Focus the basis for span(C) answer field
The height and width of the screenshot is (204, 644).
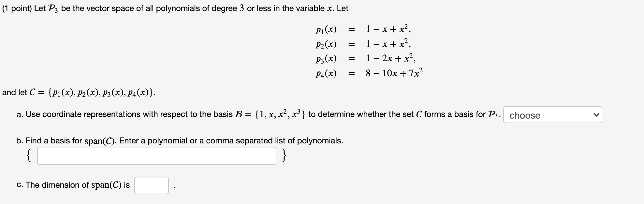[156, 156]
